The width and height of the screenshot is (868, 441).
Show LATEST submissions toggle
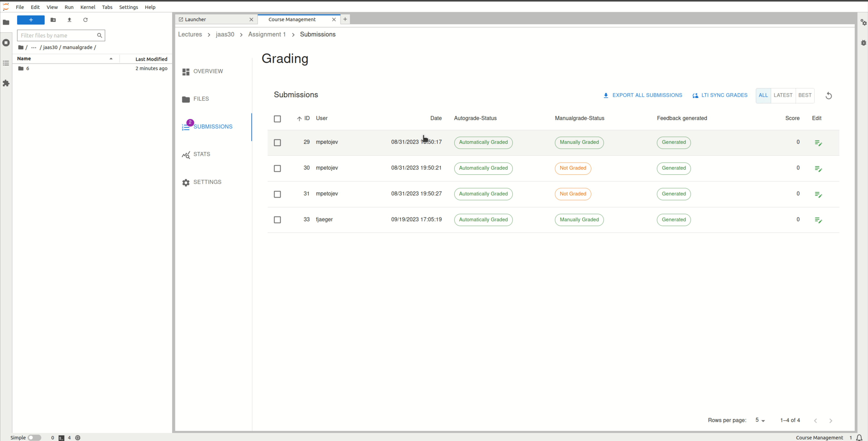pyautogui.click(x=783, y=96)
